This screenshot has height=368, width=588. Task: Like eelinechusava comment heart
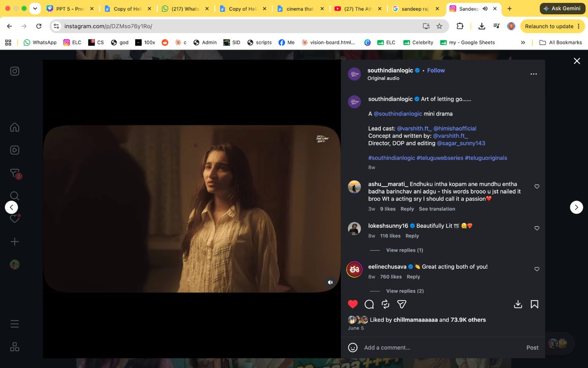[x=537, y=269]
